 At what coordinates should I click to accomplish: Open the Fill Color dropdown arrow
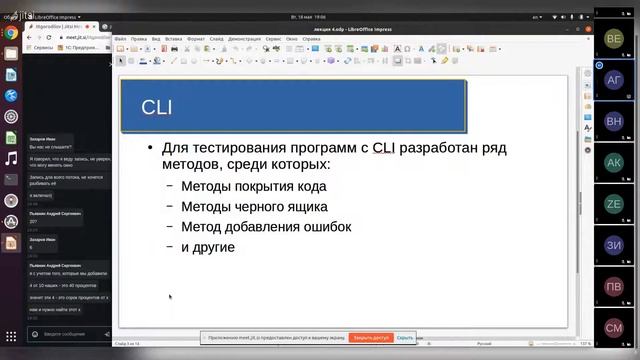coord(163,61)
